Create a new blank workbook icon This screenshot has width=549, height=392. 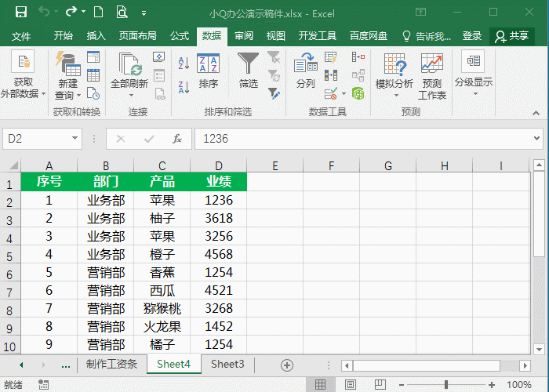[99, 13]
